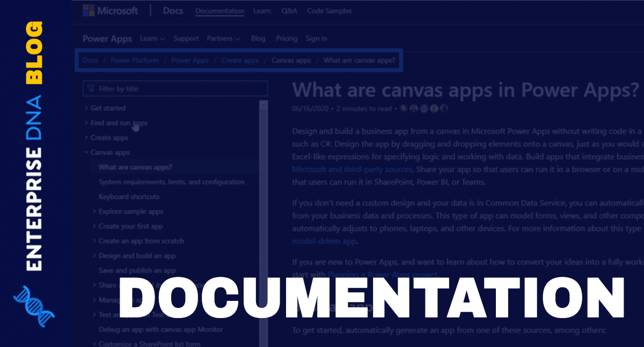Image resolution: width=644 pixels, height=347 pixels.
Task: Click the What are canvas apps? breadcrumb
Action: coord(359,60)
